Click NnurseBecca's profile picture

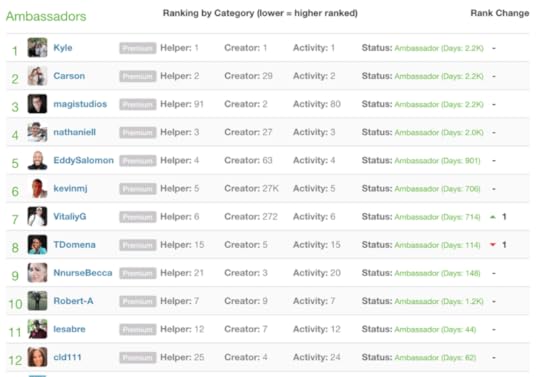click(37, 273)
